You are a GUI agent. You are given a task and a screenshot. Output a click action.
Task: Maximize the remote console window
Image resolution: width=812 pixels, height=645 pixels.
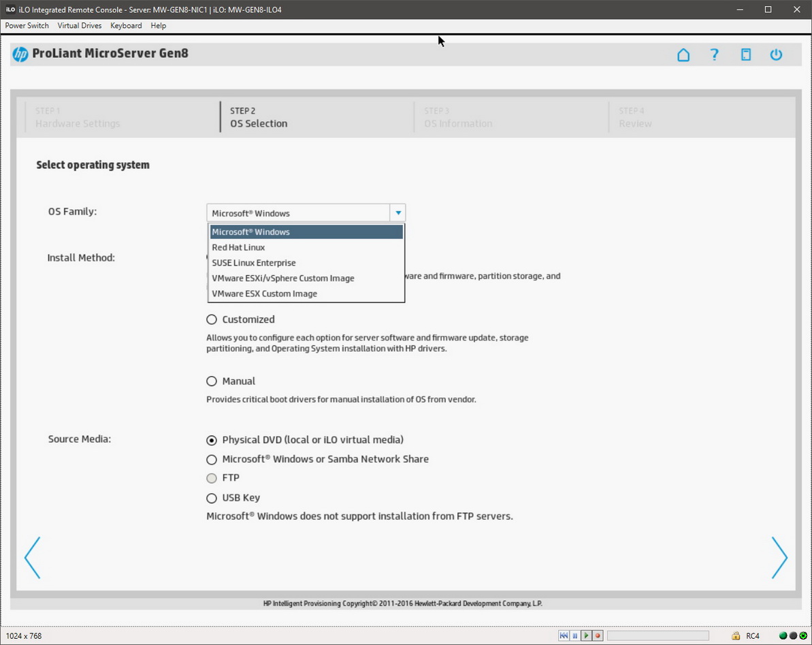768,10
